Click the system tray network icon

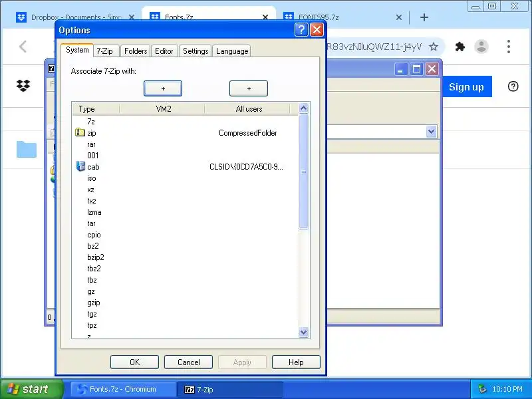coord(481,389)
